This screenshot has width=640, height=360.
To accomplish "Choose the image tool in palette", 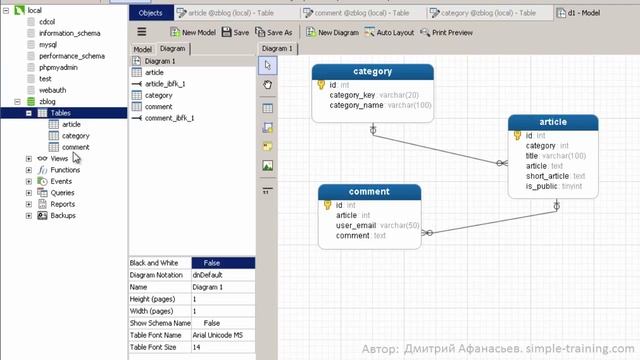I will 268,166.
